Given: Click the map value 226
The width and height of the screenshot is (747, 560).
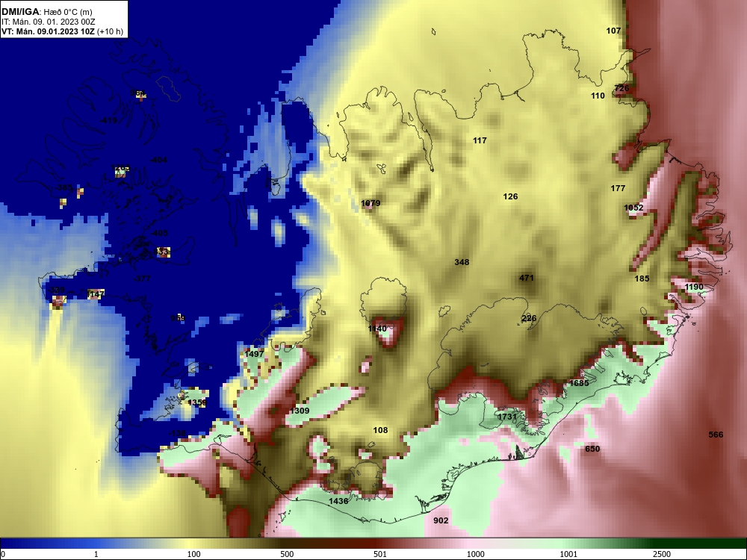Looking at the screenshot, I should click(x=529, y=319).
